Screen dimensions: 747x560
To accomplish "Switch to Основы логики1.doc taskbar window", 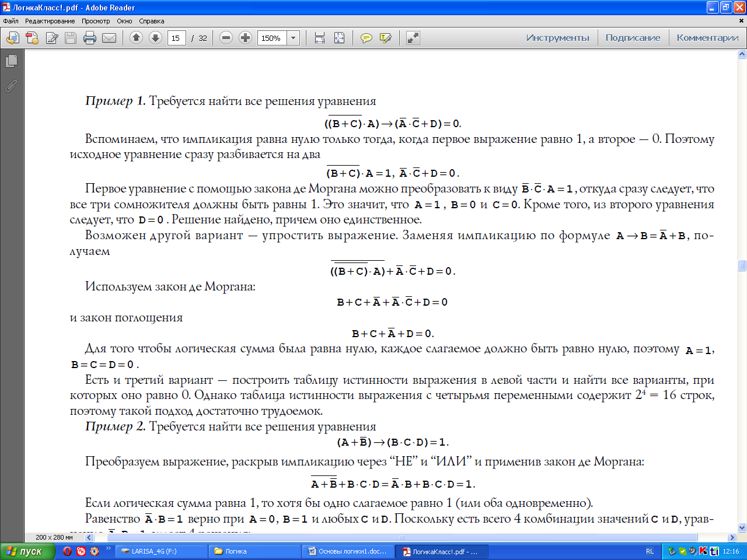I will click(x=348, y=551).
